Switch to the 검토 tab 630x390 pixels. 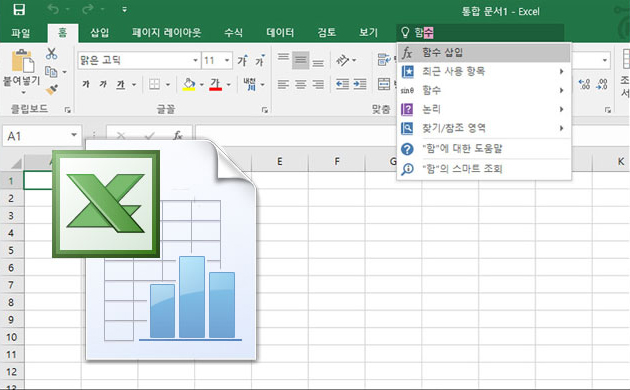pos(327,33)
